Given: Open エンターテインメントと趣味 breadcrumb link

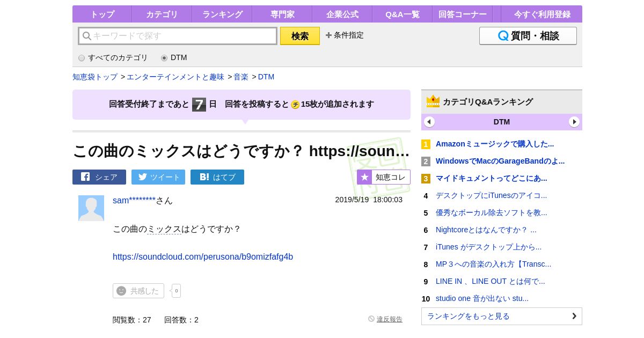Looking at the screenshot, I should tap(175, 77).
